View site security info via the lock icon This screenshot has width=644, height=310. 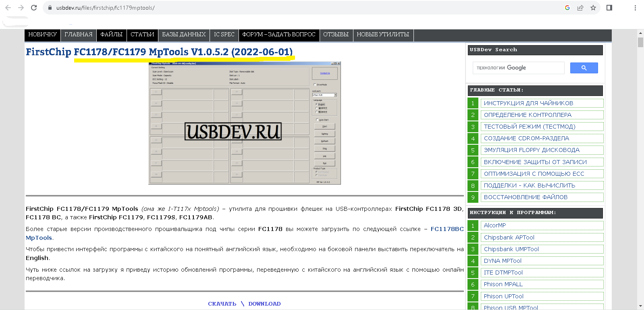pyautogui.click(x=50, y=8)
